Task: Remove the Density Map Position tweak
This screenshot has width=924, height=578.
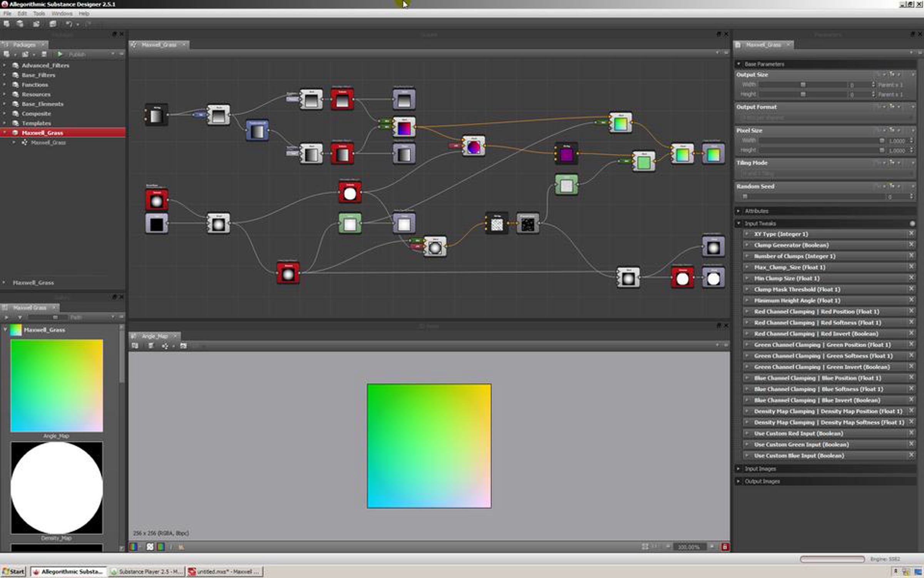Action: pyautogui.click(x=911, y=411)
